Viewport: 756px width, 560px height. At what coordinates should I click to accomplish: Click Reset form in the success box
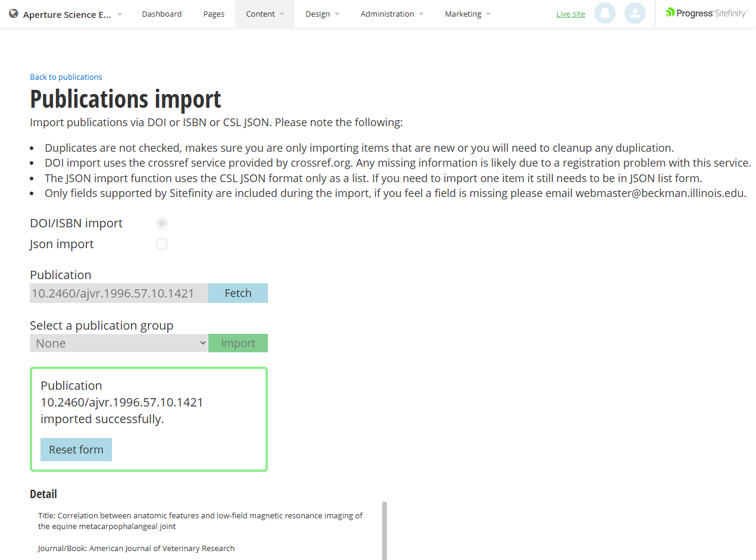tap(76, 449)
